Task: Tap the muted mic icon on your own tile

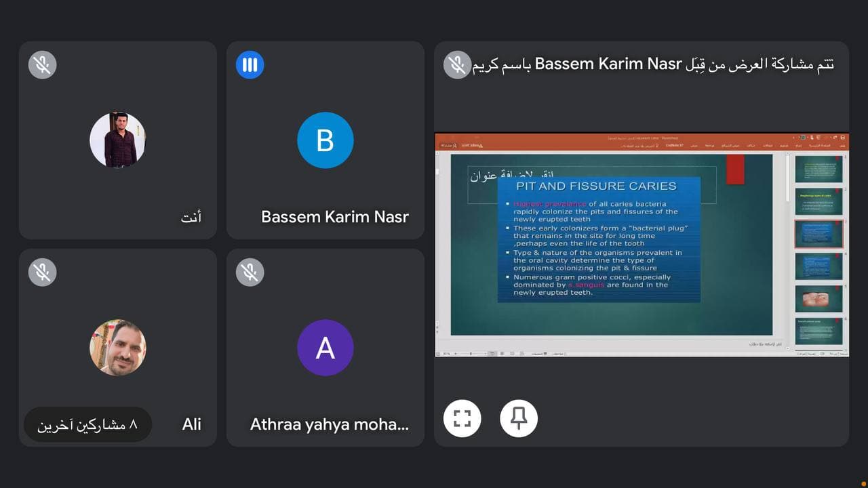Action: click(42, 65)
